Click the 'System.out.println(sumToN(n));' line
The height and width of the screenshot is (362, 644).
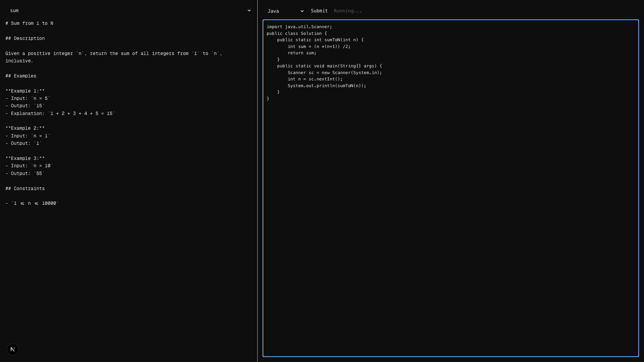(327, 86)
